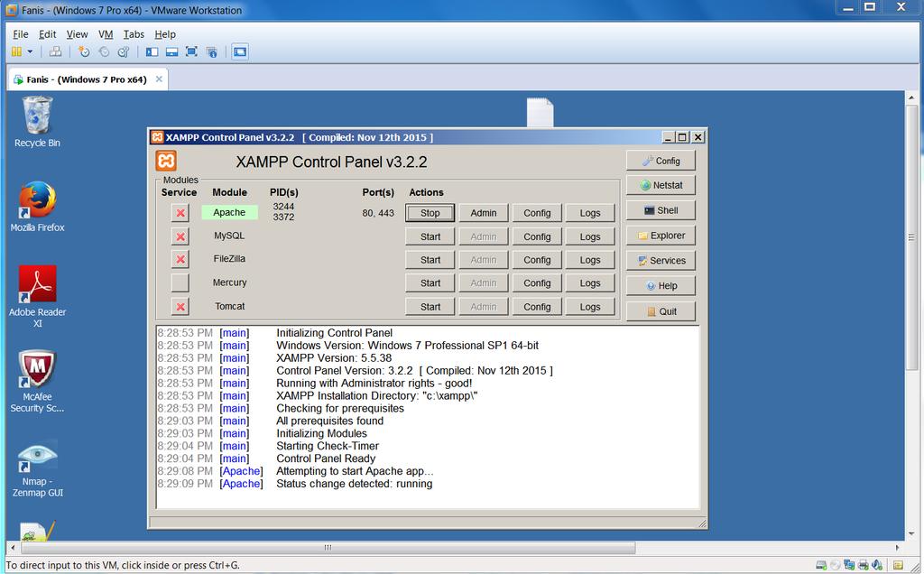The image size is (924, 574).
Task: Open the Edit menu
Action: [47, 34]
